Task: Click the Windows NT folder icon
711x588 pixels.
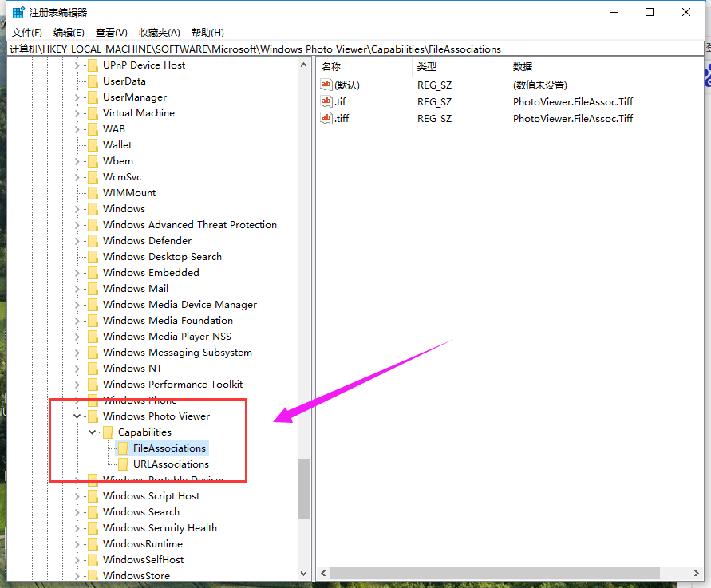Action: pyautogui.click(x=92, y=368)
